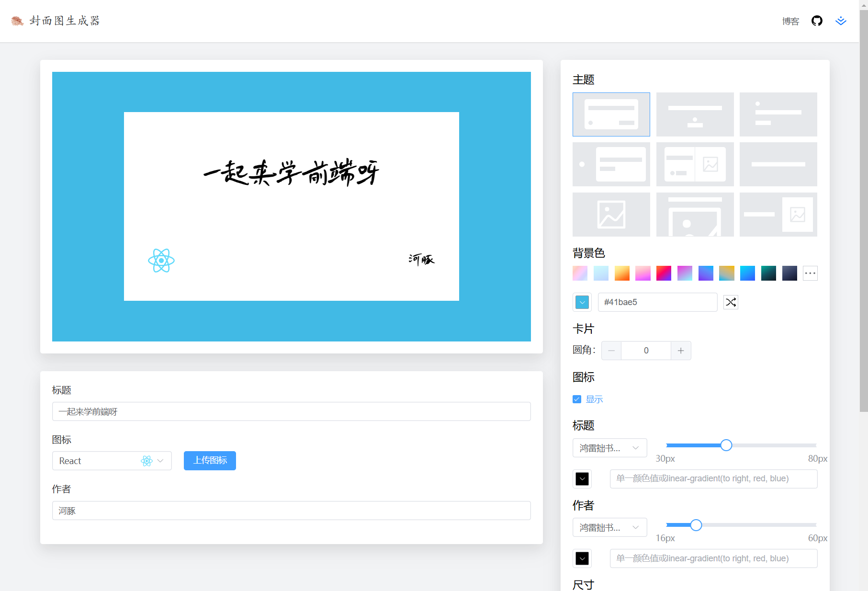Select the full image only theme thumbnail
The width and height of the screenshot is (868, 591).
click(611, 215)
